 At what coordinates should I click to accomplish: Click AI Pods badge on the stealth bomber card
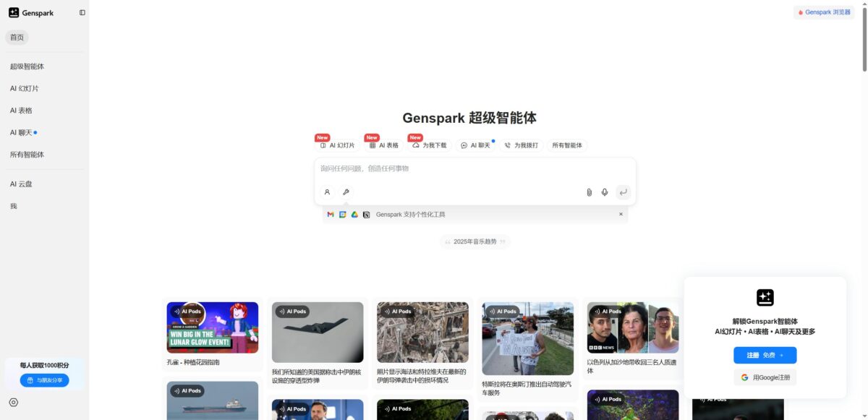tap(292, 312)
